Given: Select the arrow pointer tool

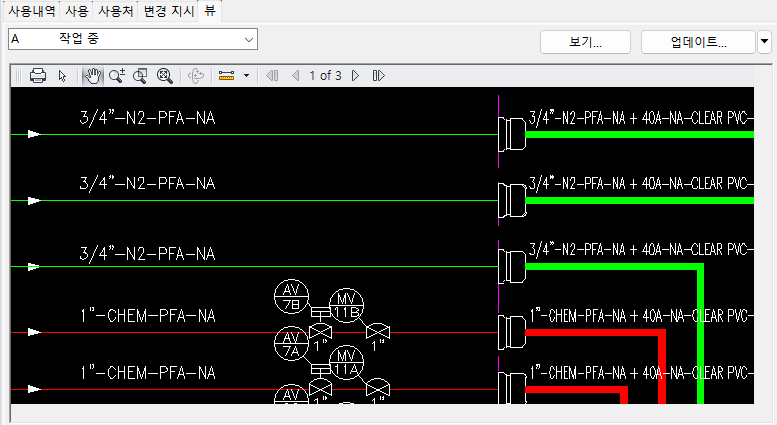Looking at the screenshot, I should pyautogui.click(x=62, y=76).
